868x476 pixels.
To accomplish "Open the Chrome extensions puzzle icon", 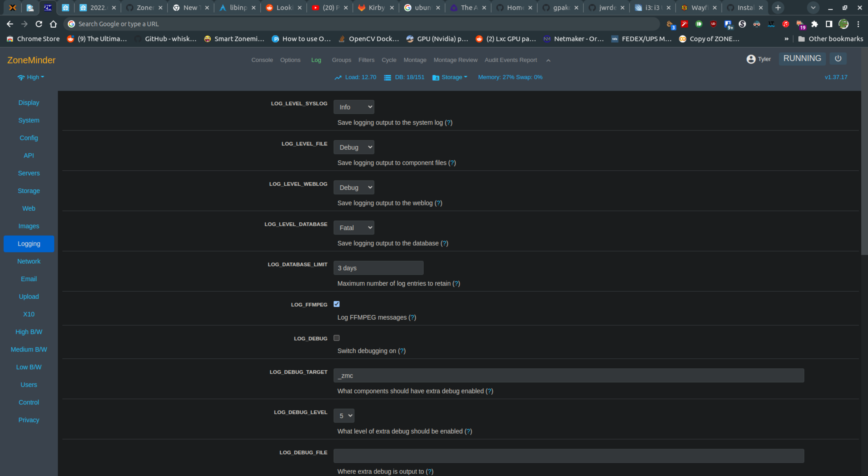I will [814, 24].
